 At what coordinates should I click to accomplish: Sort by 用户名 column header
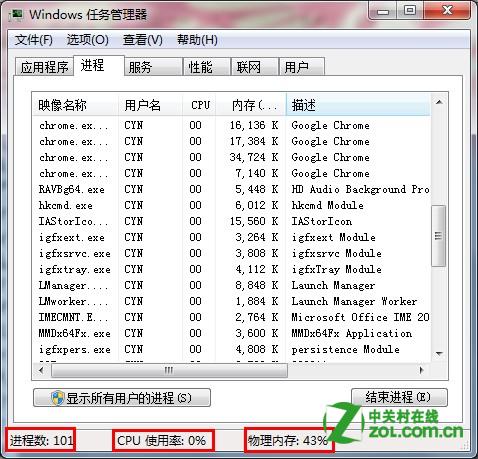pyautogui.click(x=150, y=105)
